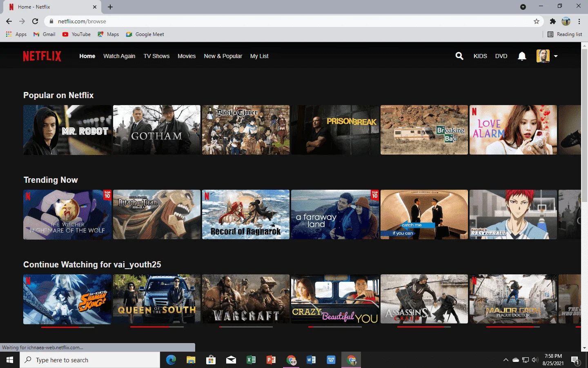588x368 pixels.
Task: Open the New & Popular tab
Action: [x=223, y=56]
